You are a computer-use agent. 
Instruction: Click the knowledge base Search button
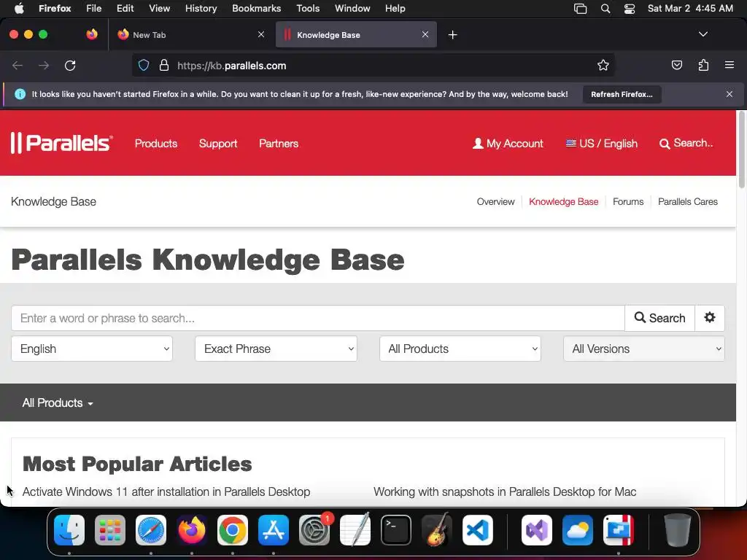pyautogui.click(x=659, y=318)
